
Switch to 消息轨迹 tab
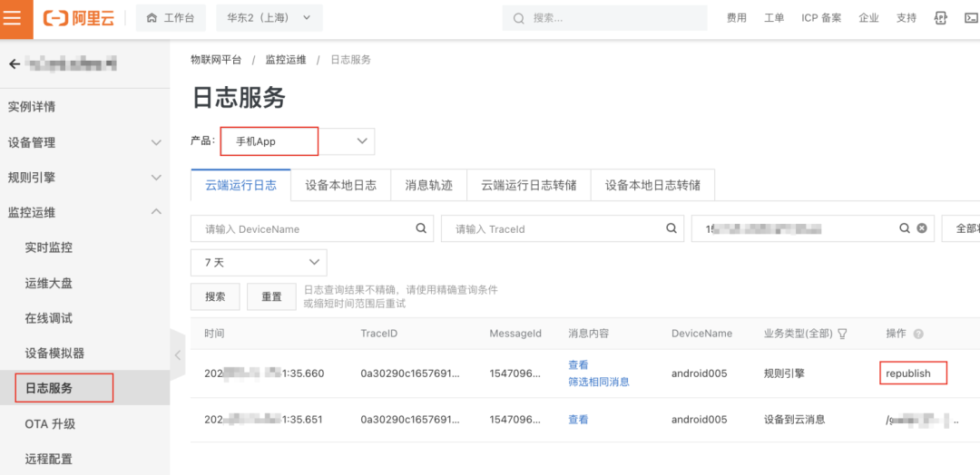[x=428, y=186]
